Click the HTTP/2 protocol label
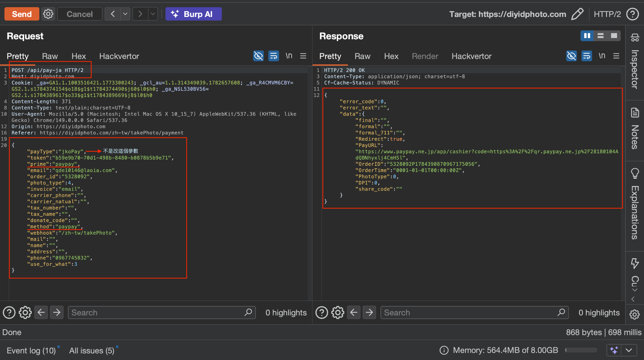644x360 pixels. (x=607, y=14)
